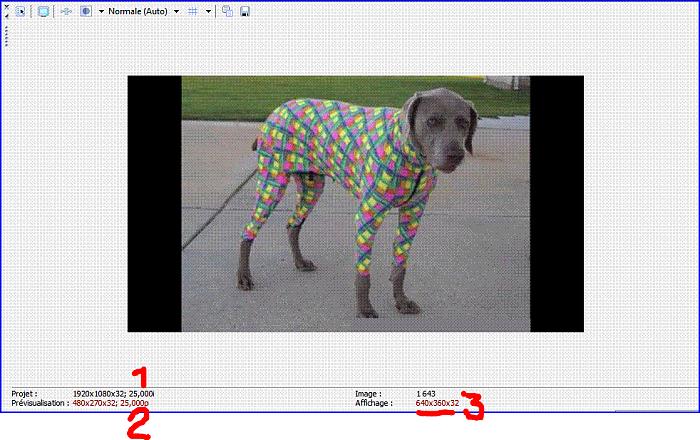Click Prévisualisation value 480x270x32
Image resolution: width=700 pixels, height=440 pixels.
94,403
